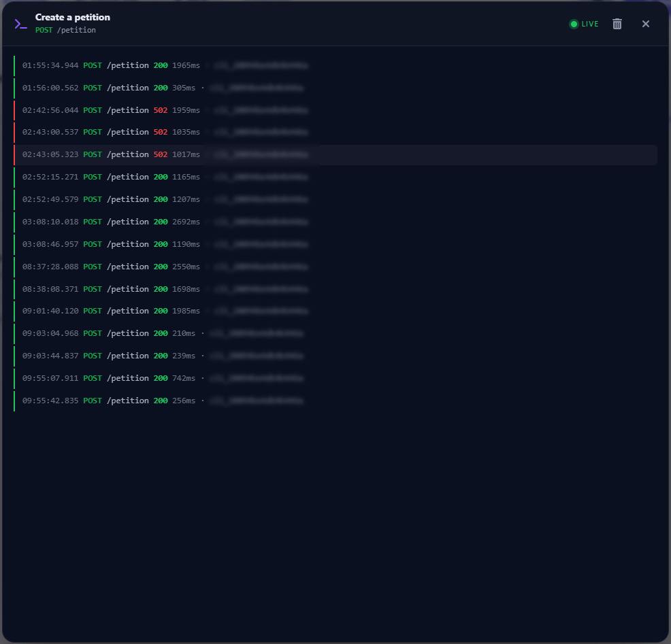Click the 1035ms duration value

[x=186, y=132]
